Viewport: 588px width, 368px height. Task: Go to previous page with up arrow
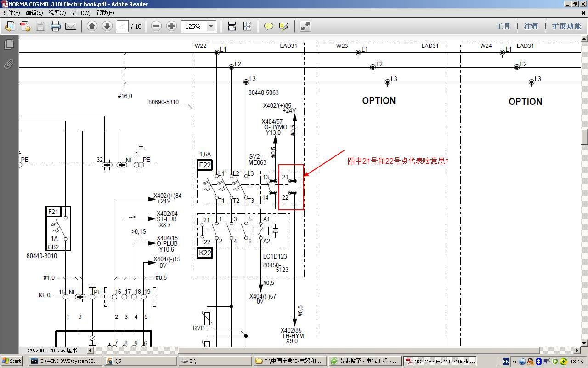[92, 26]
